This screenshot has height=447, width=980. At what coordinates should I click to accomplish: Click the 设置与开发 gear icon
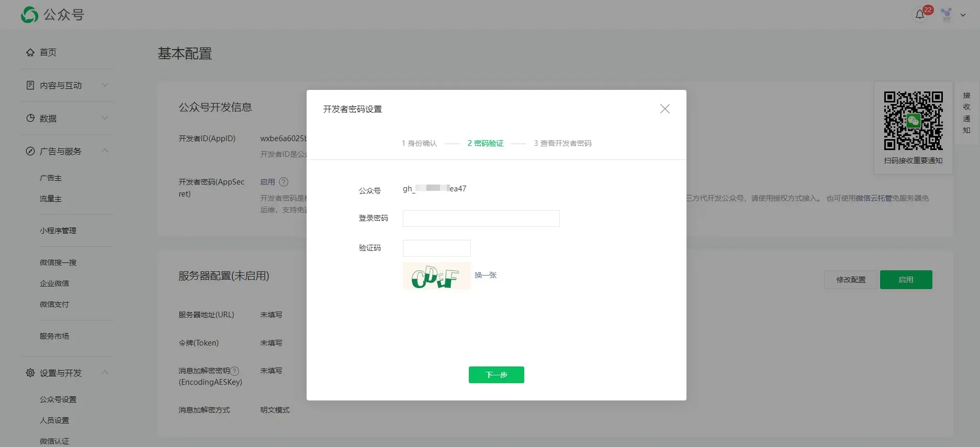tap(30, 373)
